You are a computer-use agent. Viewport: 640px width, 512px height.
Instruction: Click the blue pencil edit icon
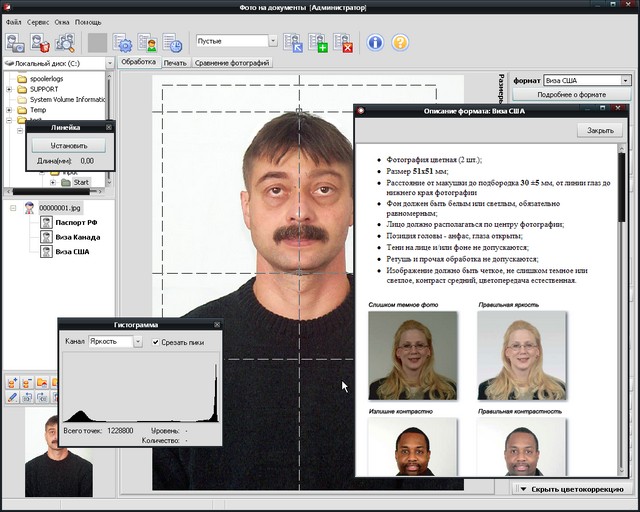(12, 397)
